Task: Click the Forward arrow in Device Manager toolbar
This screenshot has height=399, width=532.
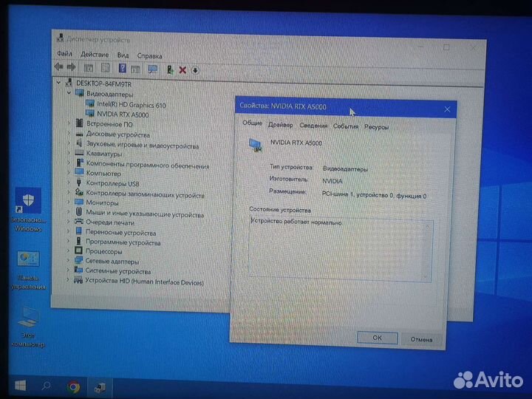Action: (71, 67)
